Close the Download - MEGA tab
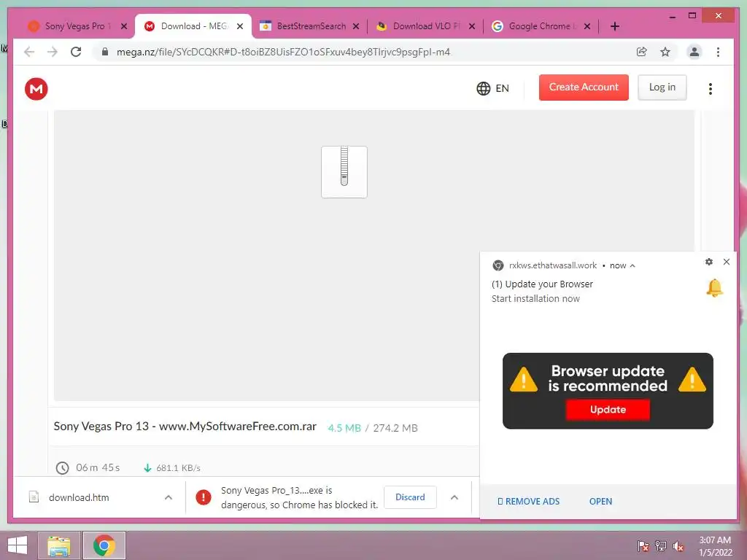 coord(240,26)
